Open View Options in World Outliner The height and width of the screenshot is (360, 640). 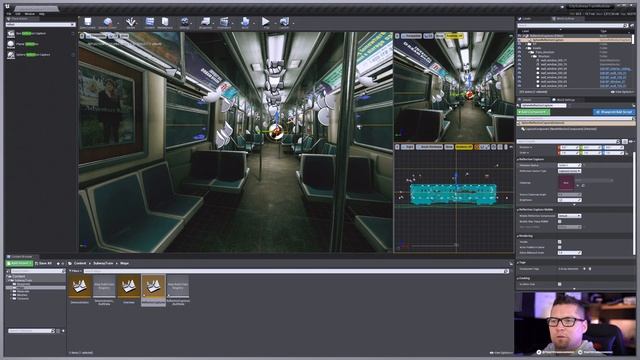click(x=622, y=92)
